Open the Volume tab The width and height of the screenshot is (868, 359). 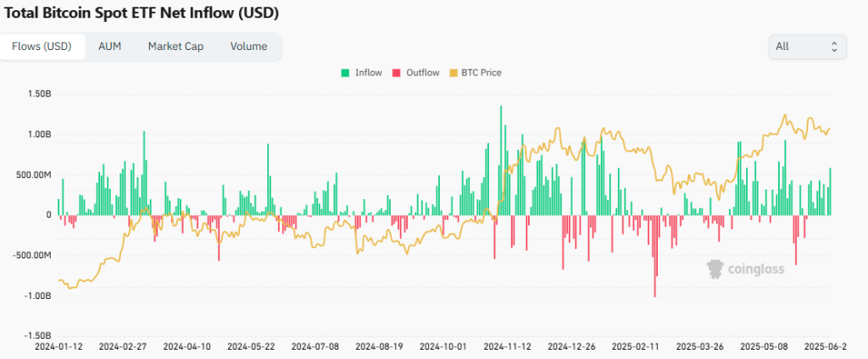point(248,47)
